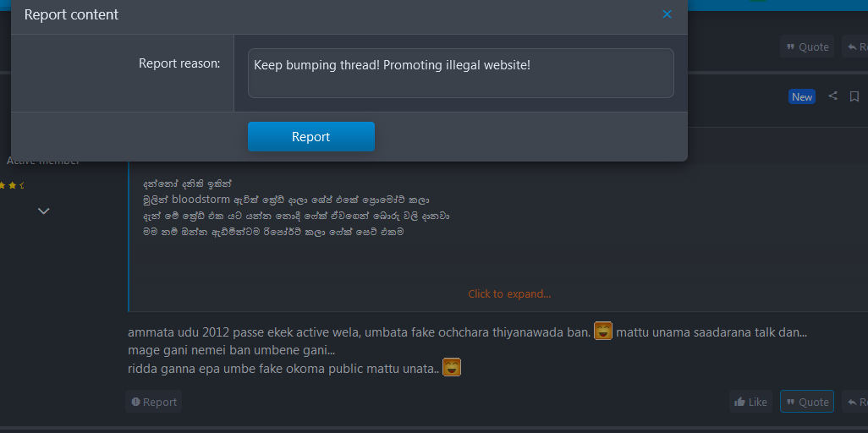The image size is (868, 433).
Task: Select the highlighted Quote button below the post
Action: [807, 402]
